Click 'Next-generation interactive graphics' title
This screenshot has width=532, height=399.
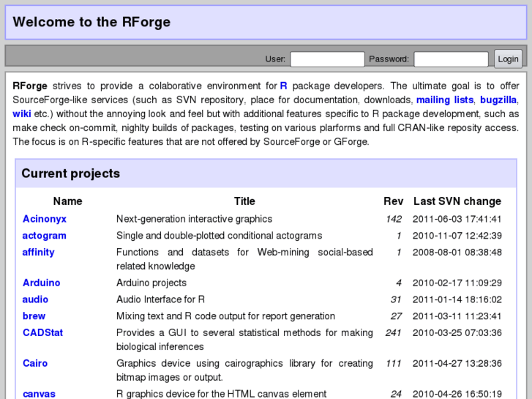click(x=195, y=219)
